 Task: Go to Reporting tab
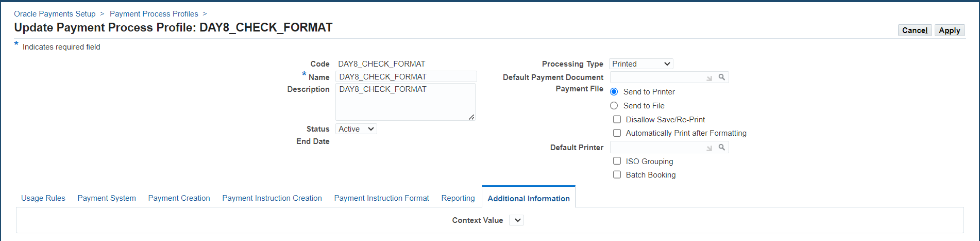tap(458, 198)
